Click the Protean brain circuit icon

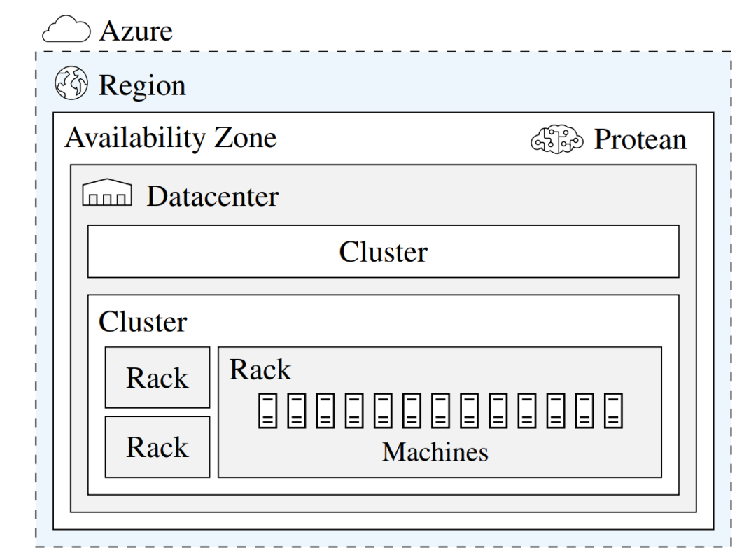click(x=557, y=139)
